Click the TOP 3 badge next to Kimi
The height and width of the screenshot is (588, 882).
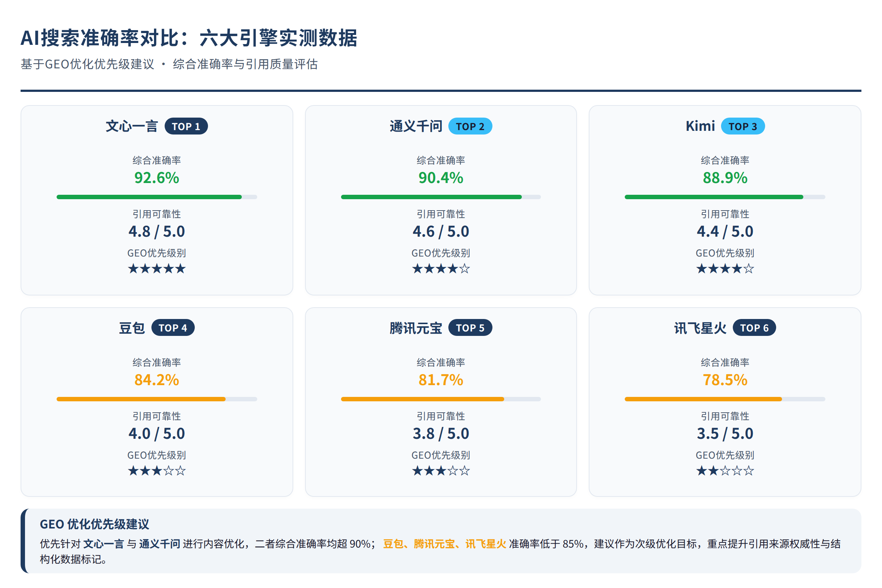pyautogui.click(x=743, y=126)
